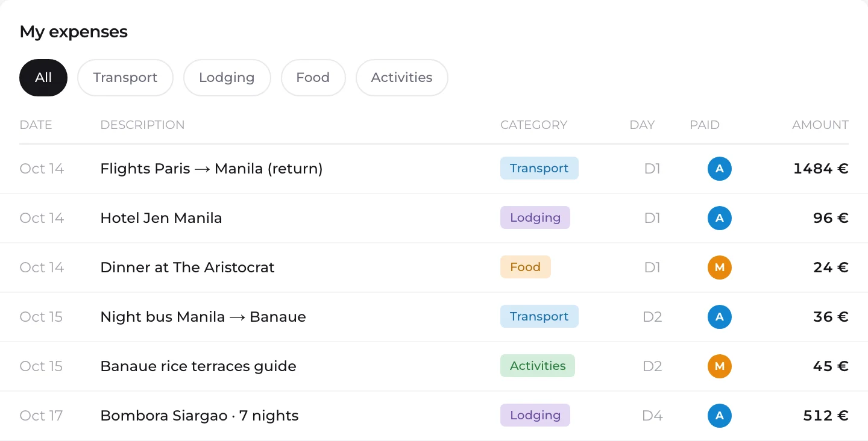Click the green Activities category tag
Image resolution: width=868 pixels, height=441 pixels.
pos(538,366)
